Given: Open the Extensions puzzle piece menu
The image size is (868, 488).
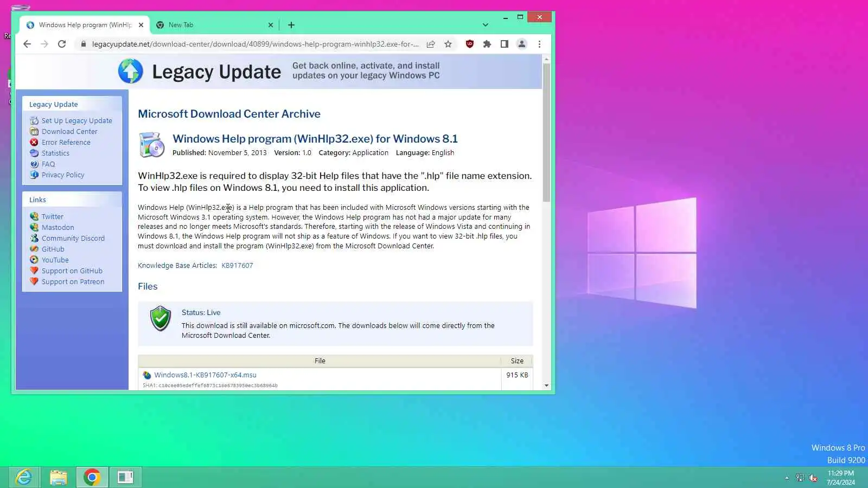Looking at the screenshot, I should pyautogui.click(x=487, y=44).
